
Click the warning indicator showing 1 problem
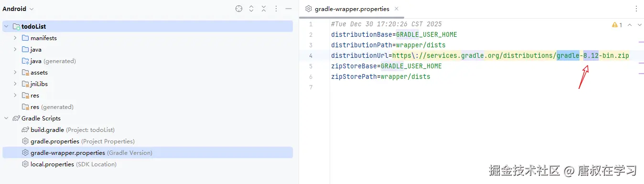617,25
